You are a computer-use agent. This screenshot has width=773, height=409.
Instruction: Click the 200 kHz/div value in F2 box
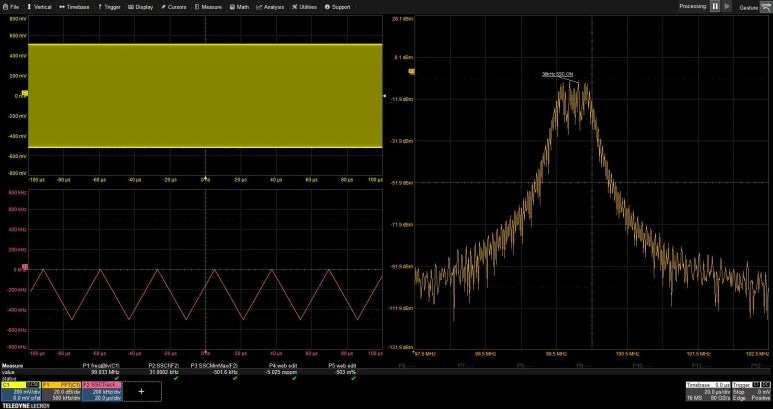tap(109, 392)
